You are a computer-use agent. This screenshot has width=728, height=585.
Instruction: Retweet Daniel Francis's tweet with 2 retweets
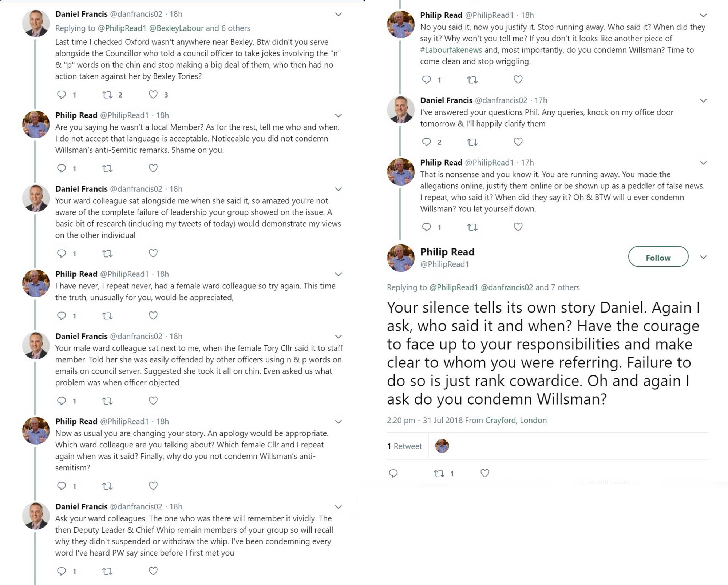tap(107, 95)
